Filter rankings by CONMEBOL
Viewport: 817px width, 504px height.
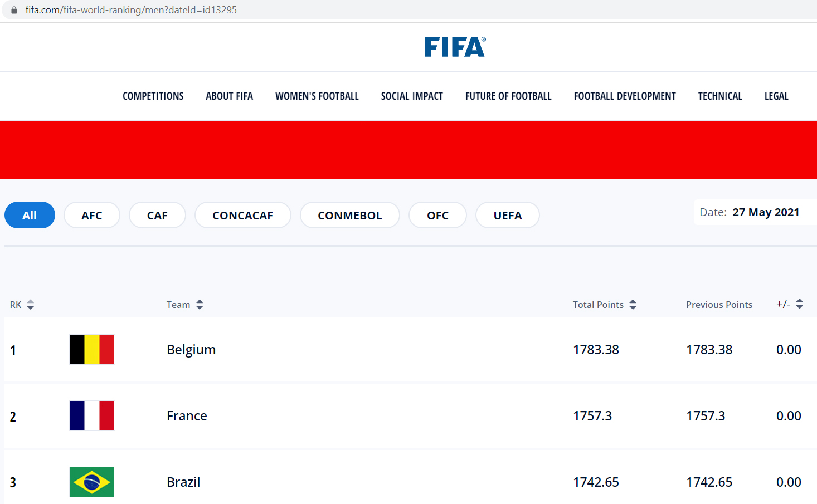(x=349, y=216)
